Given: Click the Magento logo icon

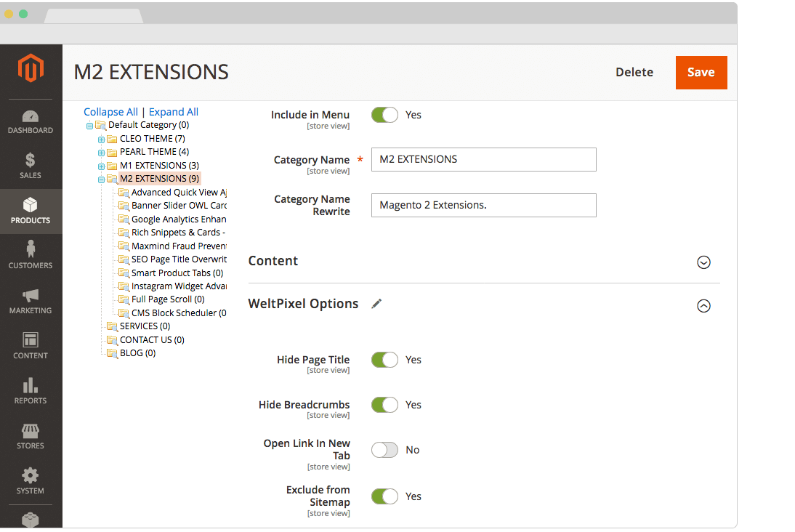Looking at the screenshot, I should coord(31,69).
